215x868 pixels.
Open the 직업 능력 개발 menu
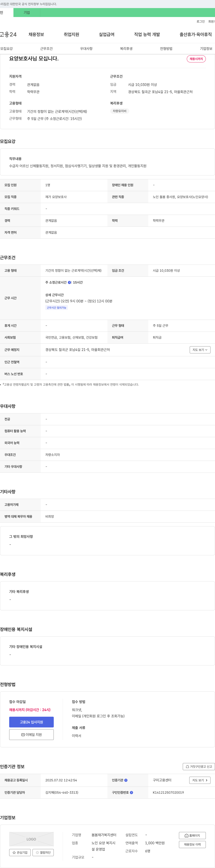147,34
